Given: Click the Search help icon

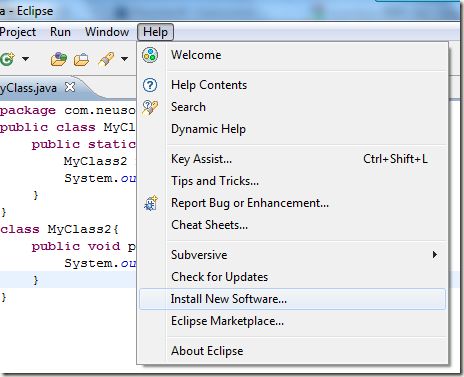Looking at the screenshot, I should pos(150,107).
